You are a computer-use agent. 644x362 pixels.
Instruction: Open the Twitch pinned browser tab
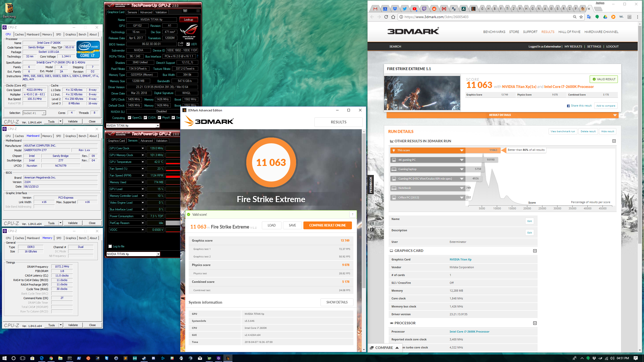pos(424,9)
